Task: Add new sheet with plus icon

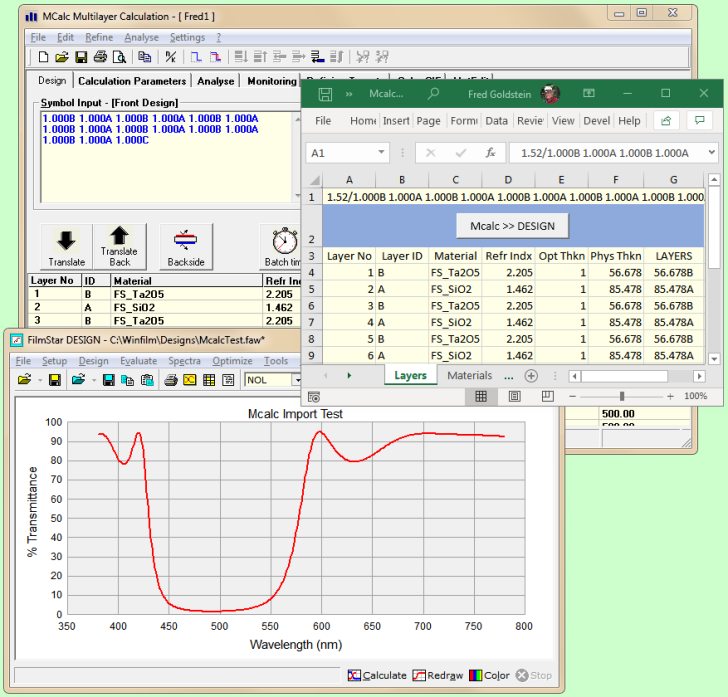Action: (531, 376)
